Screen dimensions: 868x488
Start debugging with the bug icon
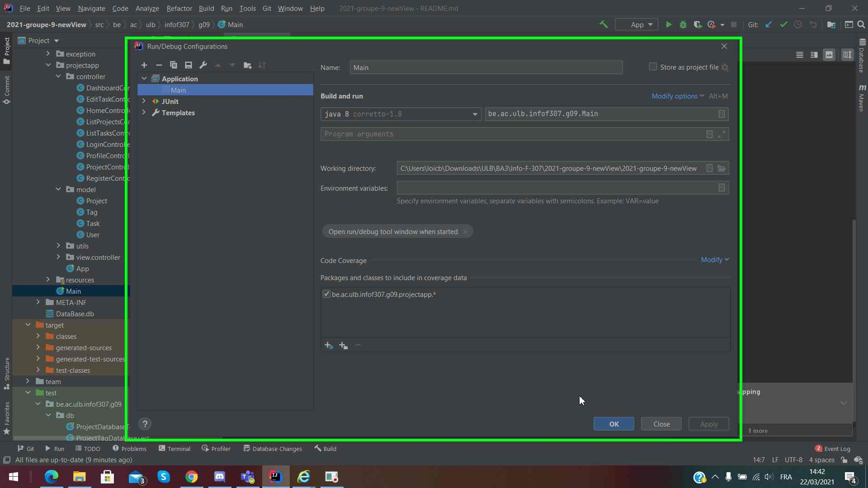(x=683, y=24)
